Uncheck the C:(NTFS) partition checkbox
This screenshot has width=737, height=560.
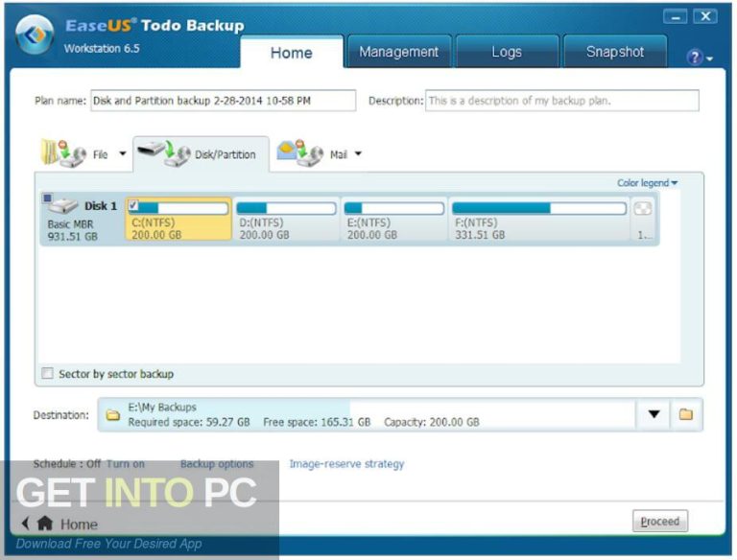pos(133,205)
